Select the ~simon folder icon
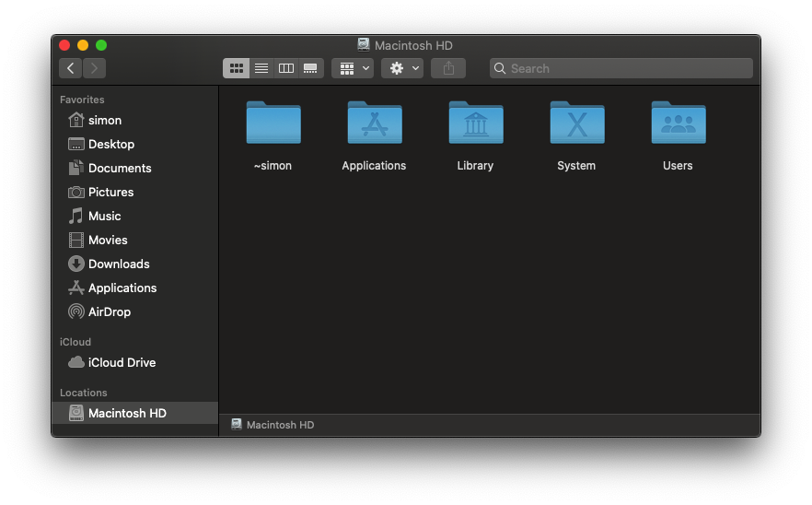This screenshot has width=812, height=505. 273,123
